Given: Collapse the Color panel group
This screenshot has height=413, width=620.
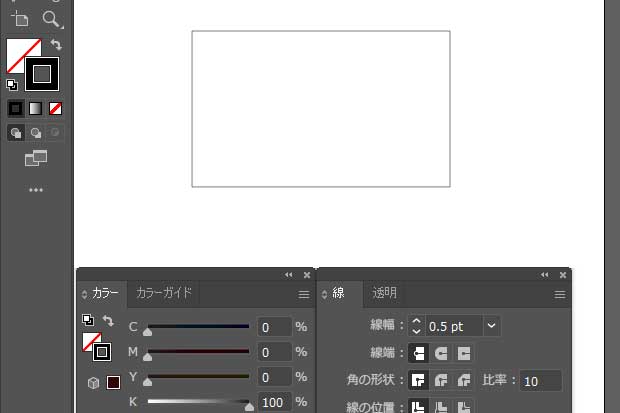Looking at the screenshot, I should pyautogui.click(x=289, y=275).
